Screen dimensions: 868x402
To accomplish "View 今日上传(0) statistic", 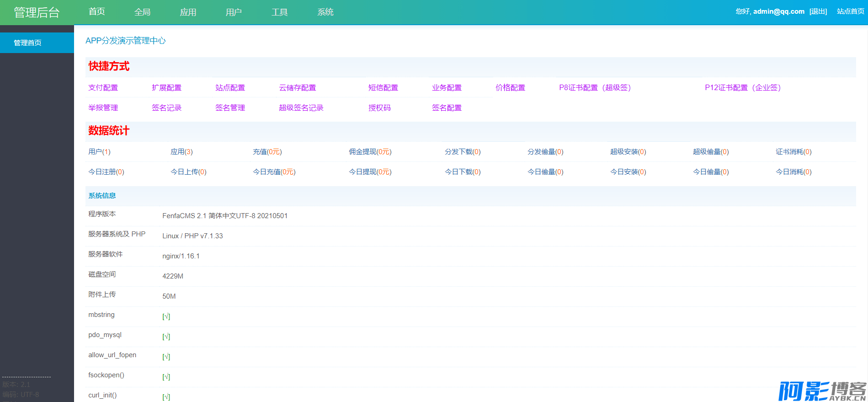I will pos(189,172).
